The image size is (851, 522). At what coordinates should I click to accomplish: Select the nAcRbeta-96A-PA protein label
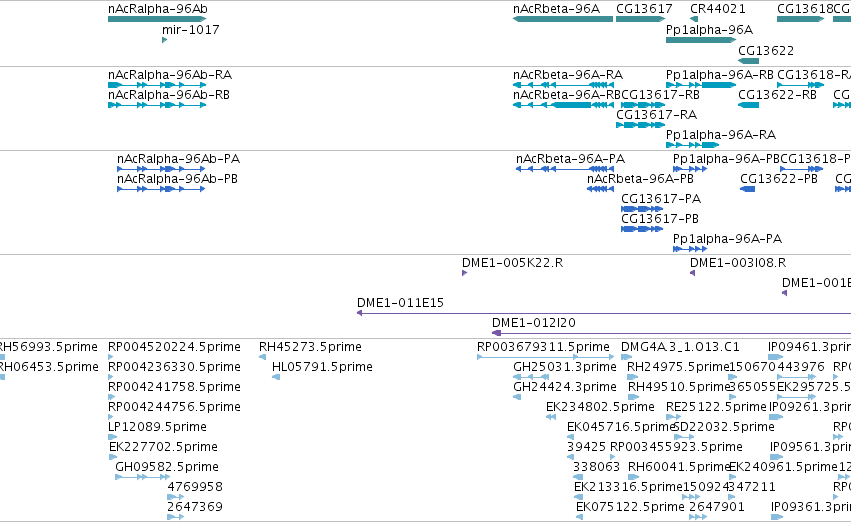[570, 158]
